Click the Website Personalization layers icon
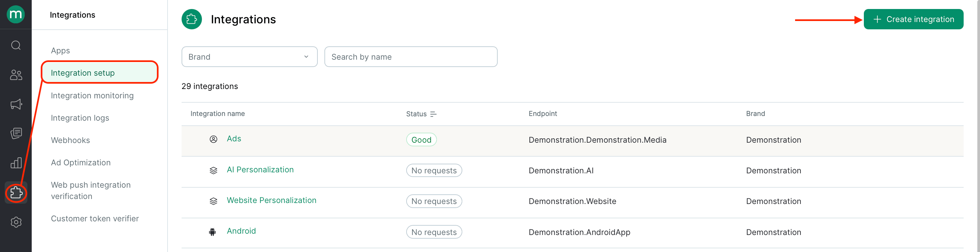 tap(213, 201)
